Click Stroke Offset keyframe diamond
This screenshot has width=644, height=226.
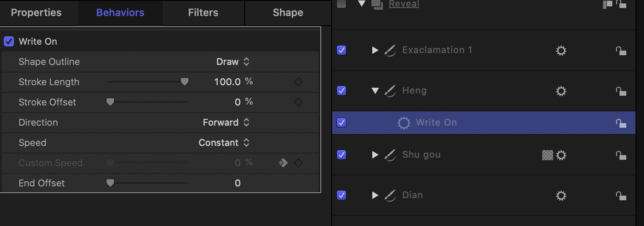point(298,102)
